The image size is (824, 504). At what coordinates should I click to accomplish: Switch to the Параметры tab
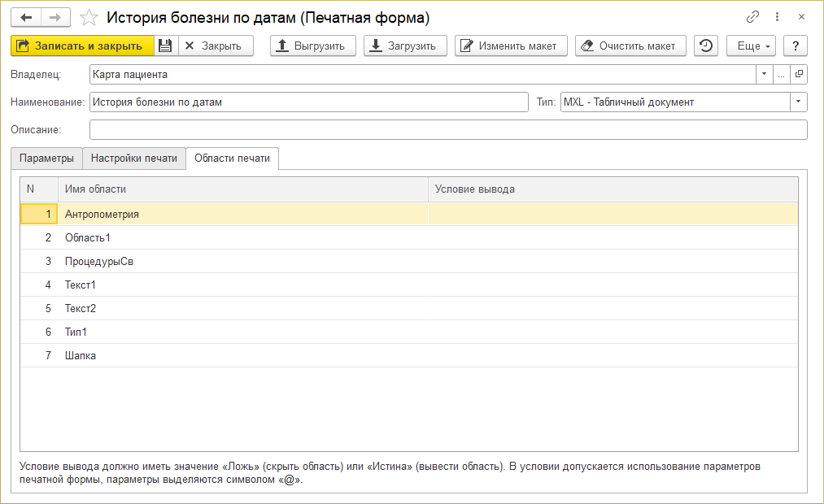pyautogui.click(x=47, y=159)
